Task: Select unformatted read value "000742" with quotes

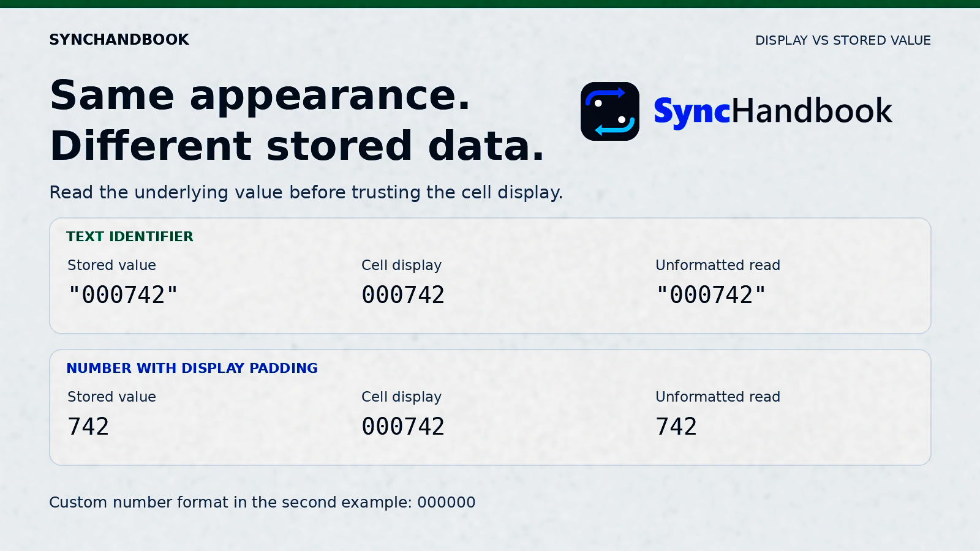Action: 711,295
